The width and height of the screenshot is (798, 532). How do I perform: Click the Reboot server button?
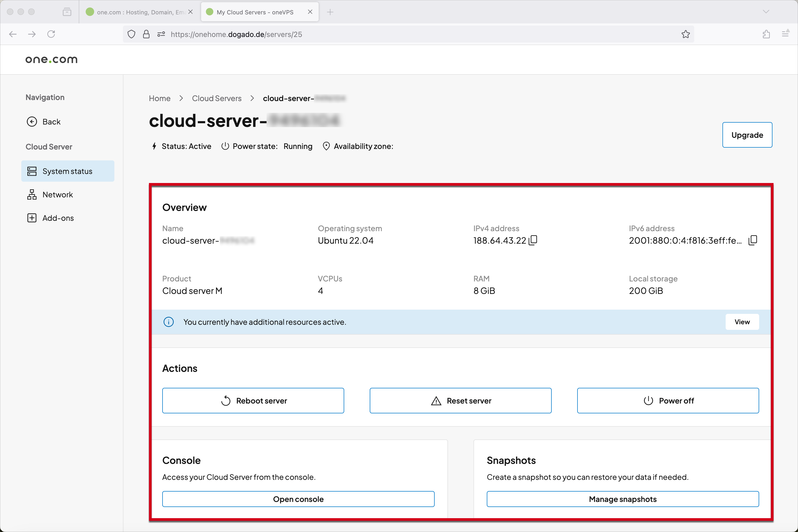(253, 400)
